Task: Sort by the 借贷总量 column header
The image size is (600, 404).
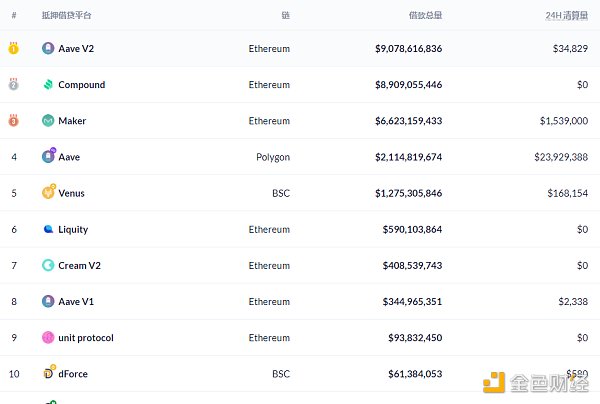Action: [x=425, y=16]
